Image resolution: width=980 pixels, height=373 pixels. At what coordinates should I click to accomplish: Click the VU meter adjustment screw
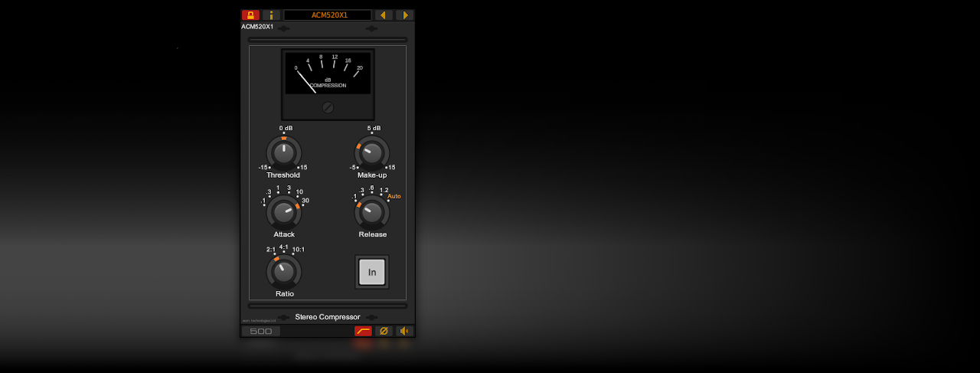point(328,108)
